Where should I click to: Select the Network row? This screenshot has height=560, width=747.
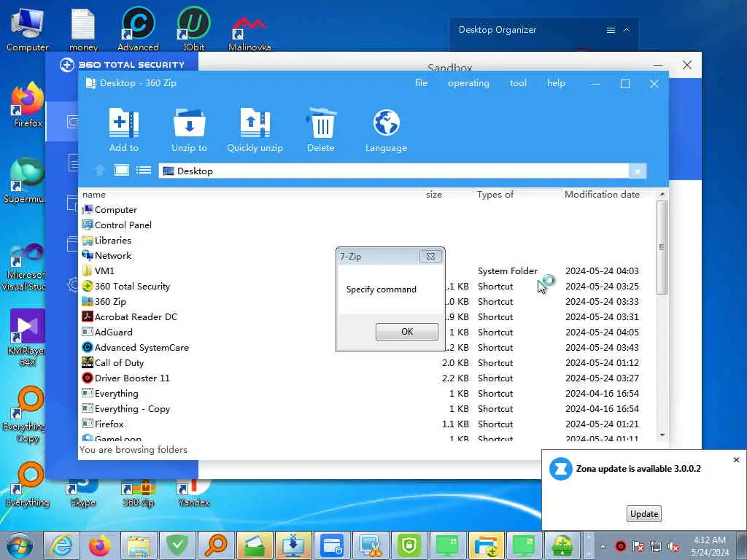coord(367,256)
